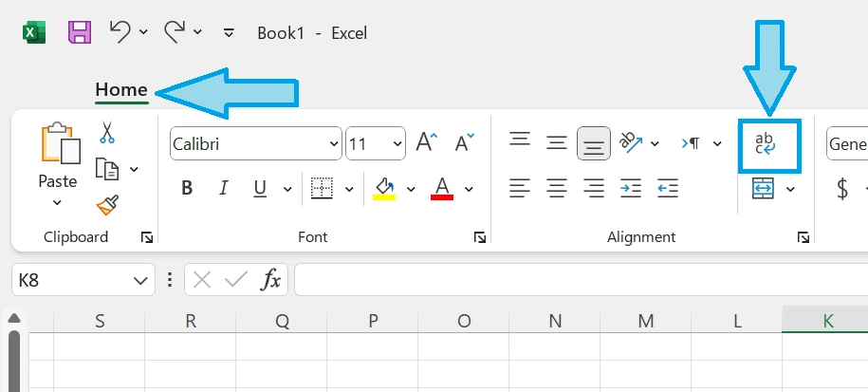Screen dimensions: 868x392
Task: Open the Calibri font name dropdown
Action: pos(333,144)
